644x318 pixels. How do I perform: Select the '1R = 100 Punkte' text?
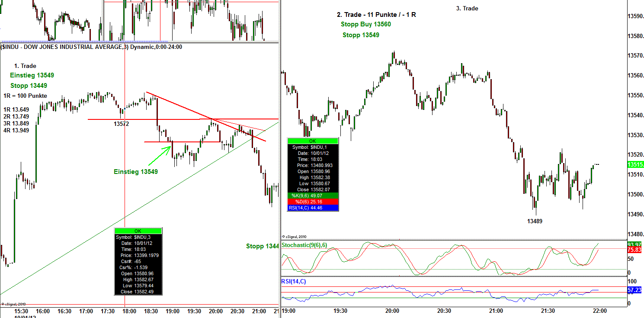click(25, 96)
